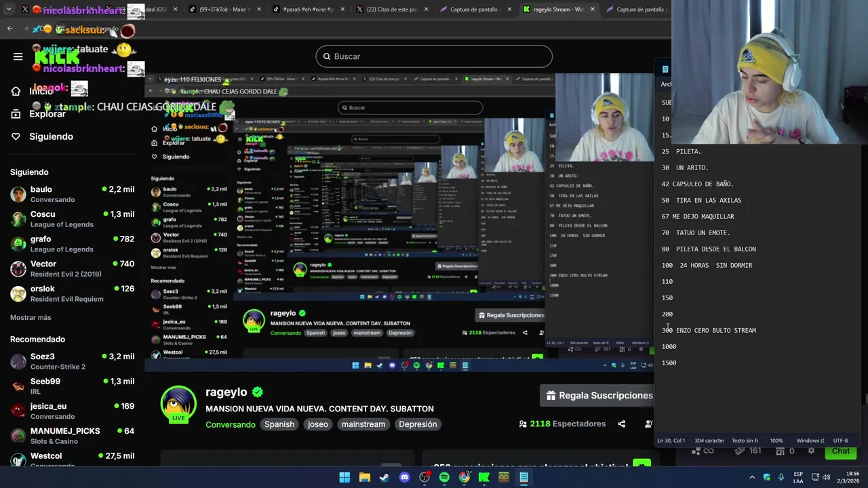Click the browser back arrow
This screenshot has height=488, width=868.
point(9,28)
